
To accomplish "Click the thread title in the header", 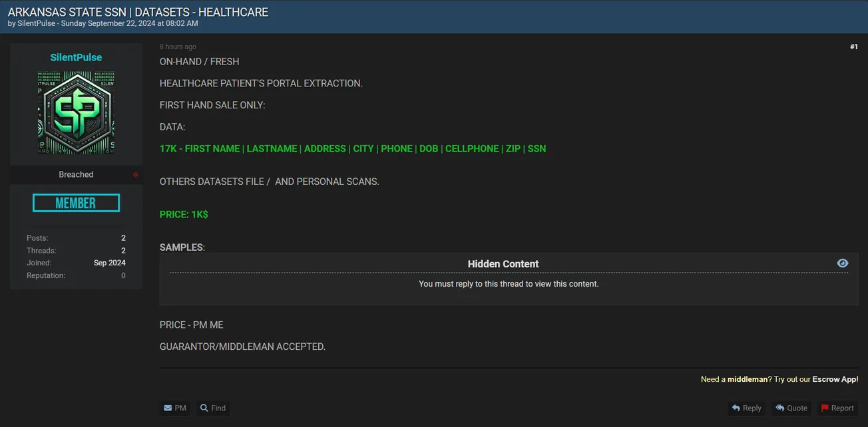I will click(138, 12).
